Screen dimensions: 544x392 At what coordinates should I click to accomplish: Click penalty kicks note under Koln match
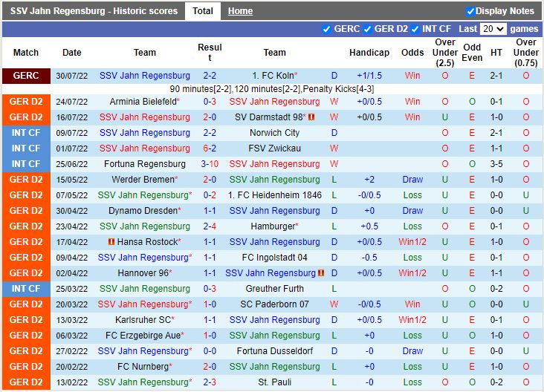(272, 89)
